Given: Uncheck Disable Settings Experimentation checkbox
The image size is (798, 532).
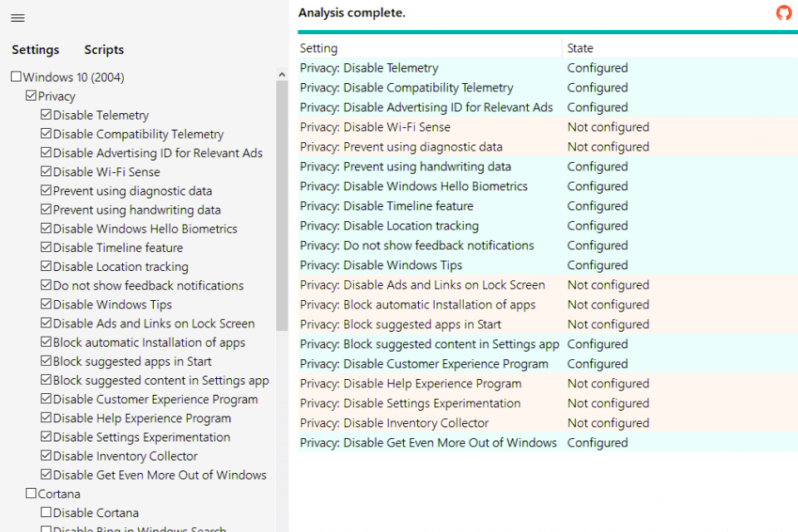Looking at the screenshot, I should point(47,436).
